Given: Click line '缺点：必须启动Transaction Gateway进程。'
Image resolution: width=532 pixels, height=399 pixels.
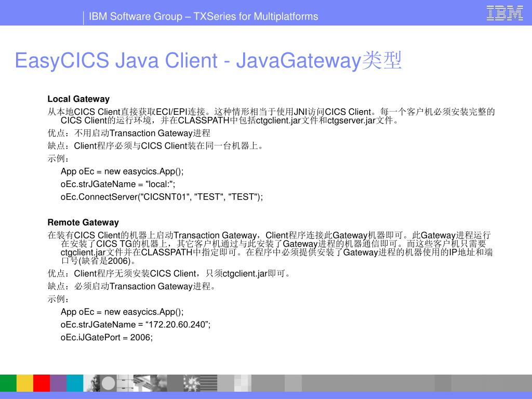Looking at the screenshot, I should [131, 286].
